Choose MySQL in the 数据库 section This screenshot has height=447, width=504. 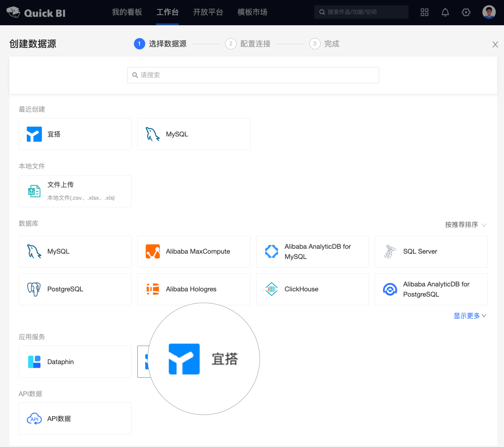tap(75, 251)
